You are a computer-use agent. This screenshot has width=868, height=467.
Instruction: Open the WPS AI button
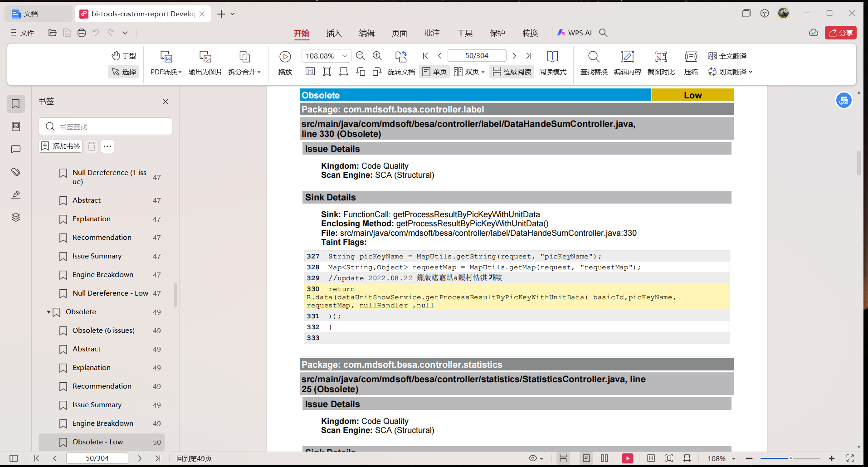575,33
